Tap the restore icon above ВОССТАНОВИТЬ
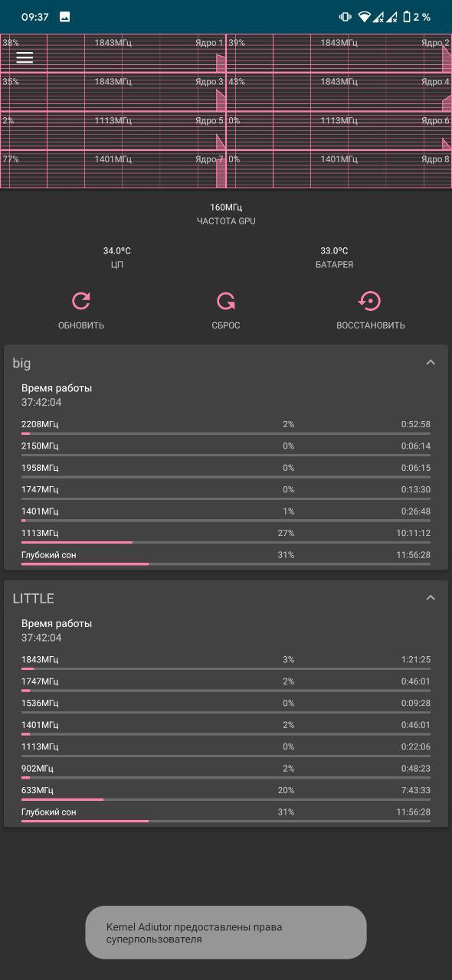Screen dimensions: 452x980 370,301
